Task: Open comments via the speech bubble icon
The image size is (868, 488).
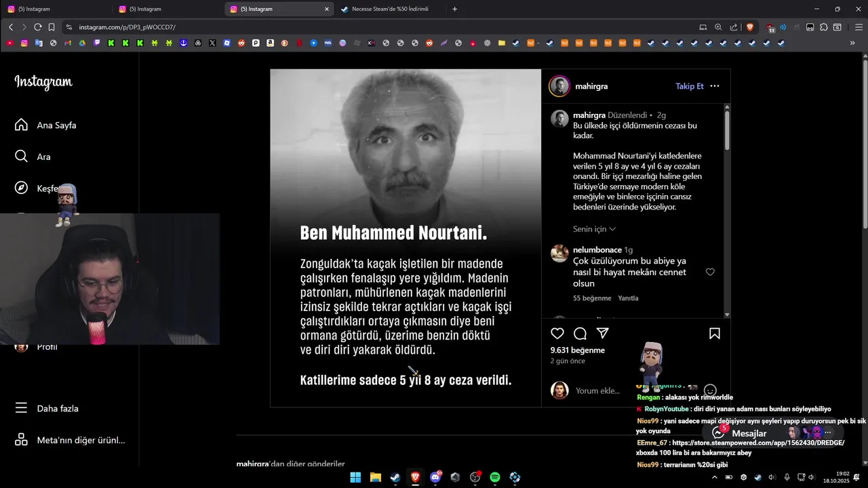Action: (x=580, y=333)
